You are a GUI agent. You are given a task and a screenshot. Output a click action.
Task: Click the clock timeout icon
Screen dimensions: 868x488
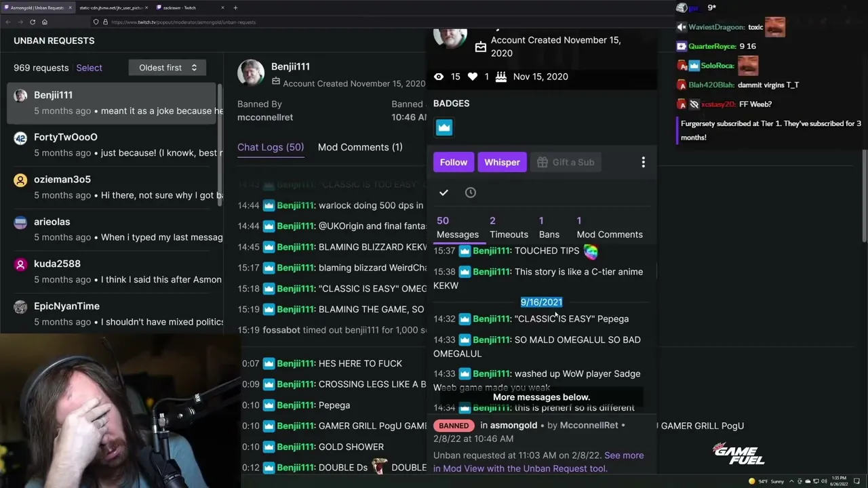471,192
